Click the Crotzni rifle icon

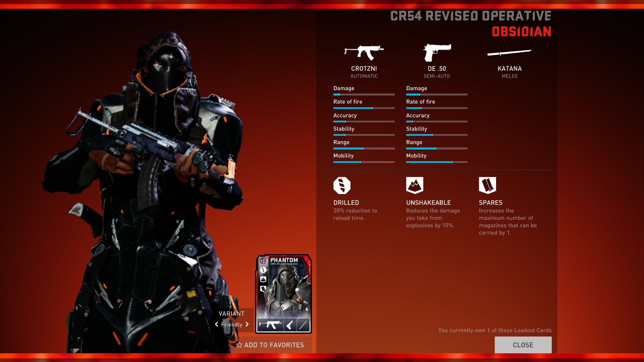tap(364, 52)
